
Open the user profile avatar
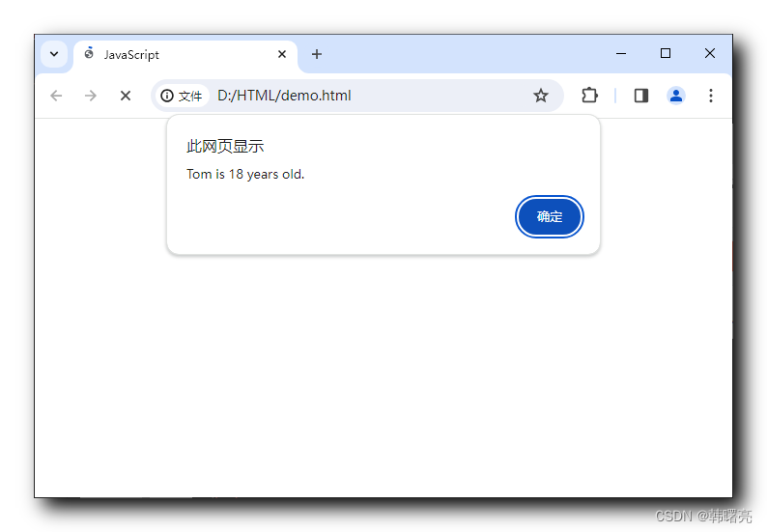click(x=676, y=96)
